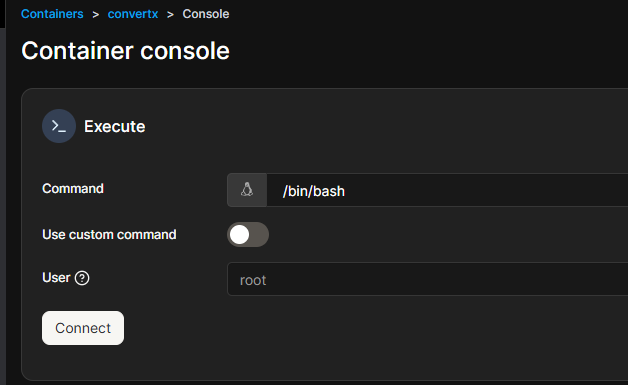Viewport: 628px width, 385px height.
Task: Click the User field label
Action: click(x=56, y=278)
